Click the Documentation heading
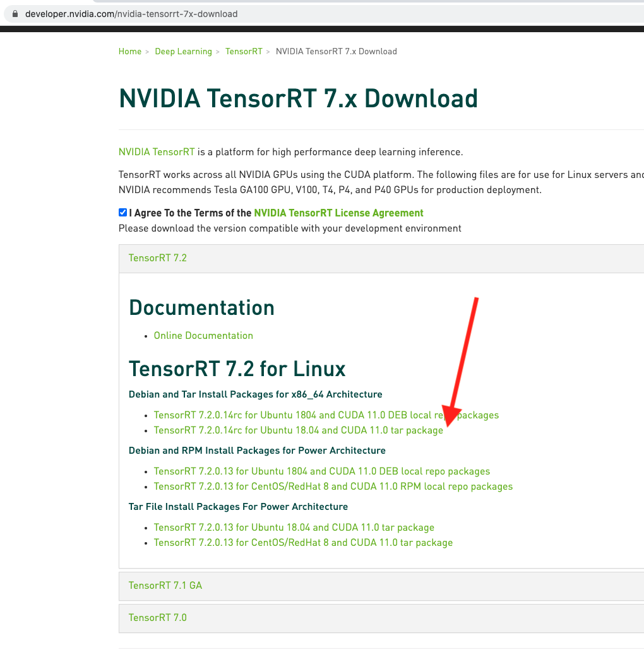The height and width of the screenshot is (650, 644). (201, 308)
